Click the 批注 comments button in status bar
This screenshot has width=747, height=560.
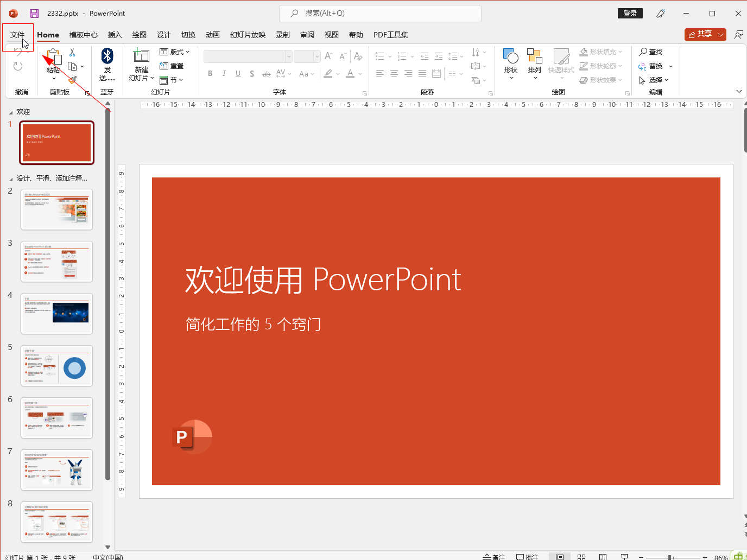pos(527,557)
